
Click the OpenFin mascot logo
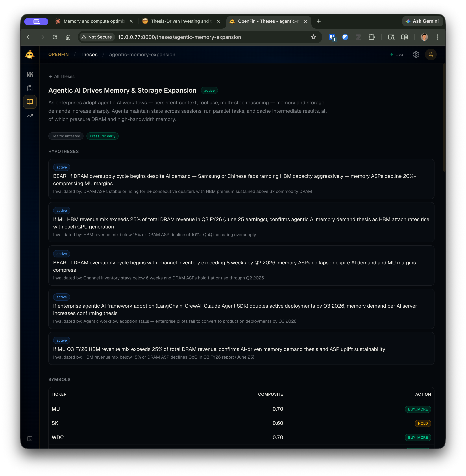(x=30, y=54)
